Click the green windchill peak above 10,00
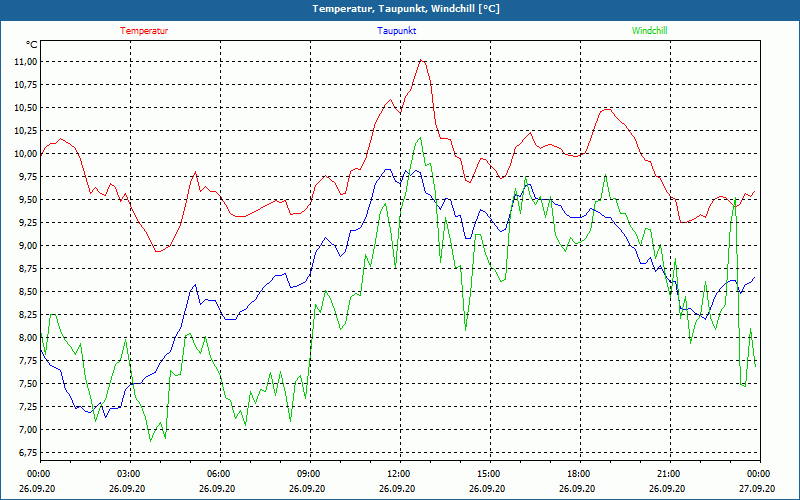 coord(420,138)
